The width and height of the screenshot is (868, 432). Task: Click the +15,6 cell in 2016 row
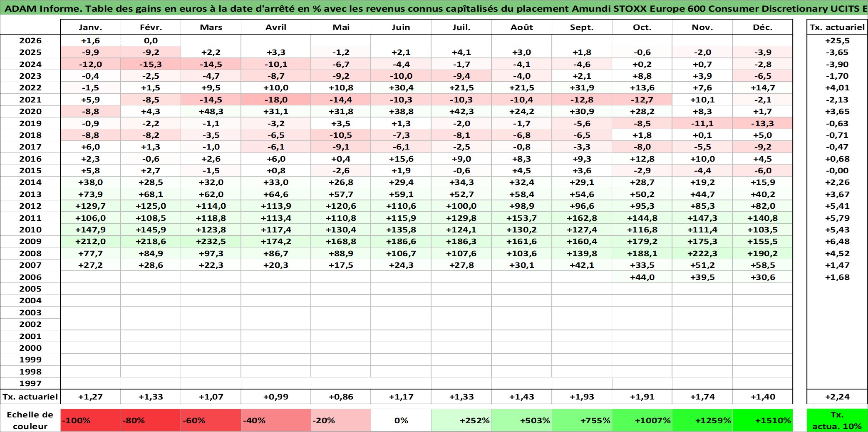[401, 159]
